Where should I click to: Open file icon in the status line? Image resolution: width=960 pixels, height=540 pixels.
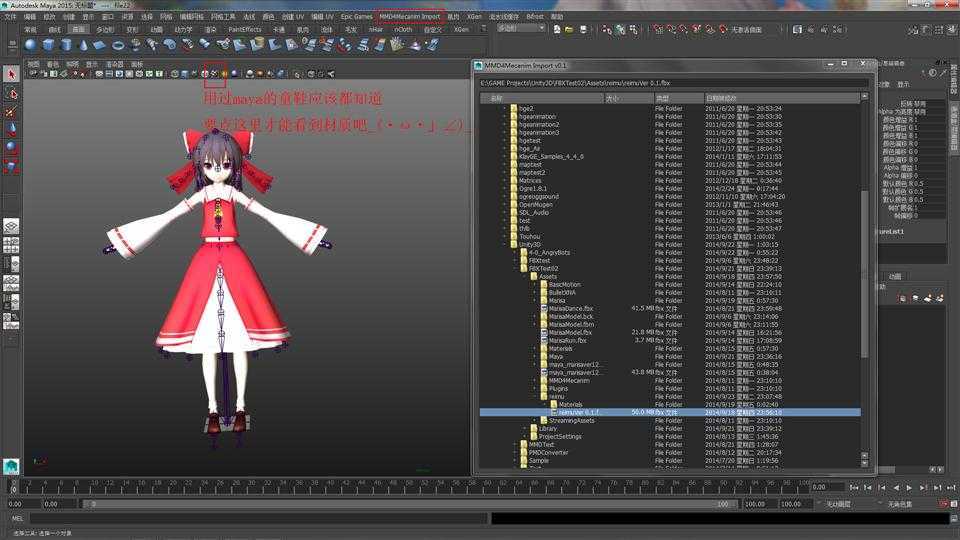569,29
